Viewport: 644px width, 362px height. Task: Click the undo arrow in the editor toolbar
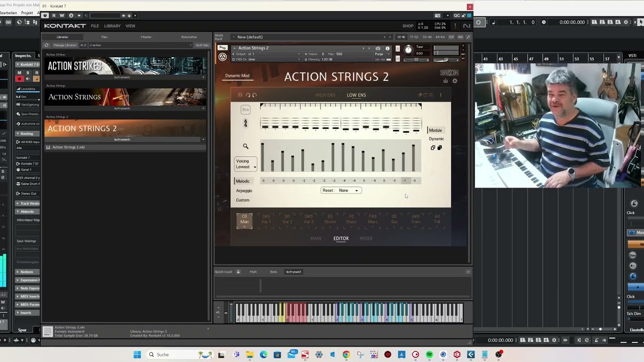tap(248, 95)
